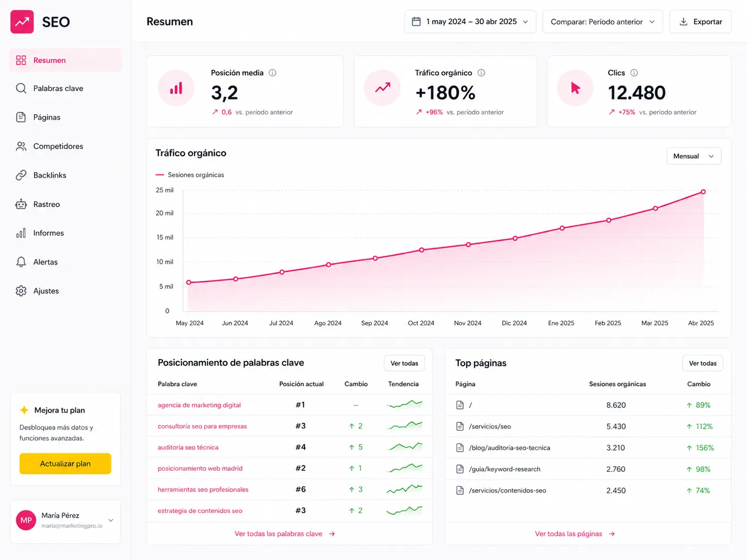
Task: Open the date range dropdown
Action: [x=470, y=22]
